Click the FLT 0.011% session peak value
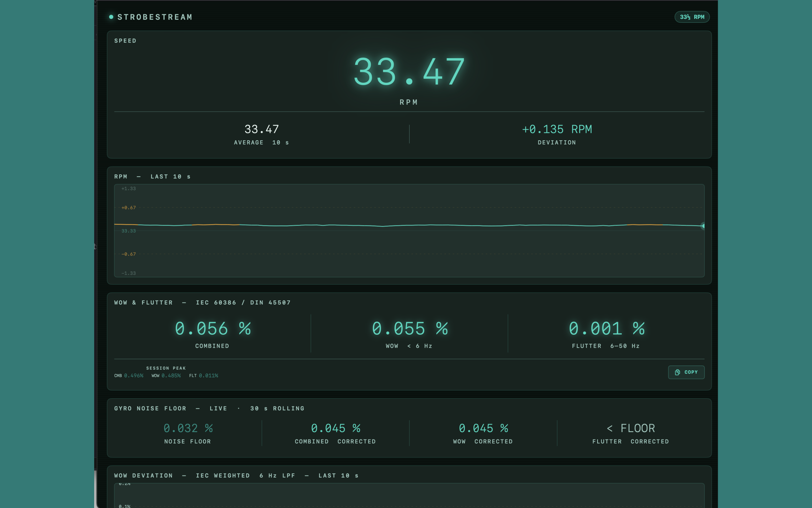 (204, 376)
